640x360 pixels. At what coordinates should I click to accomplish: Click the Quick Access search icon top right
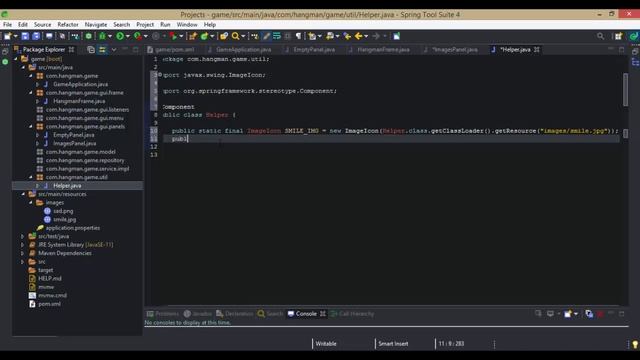(x=600, y=36)
